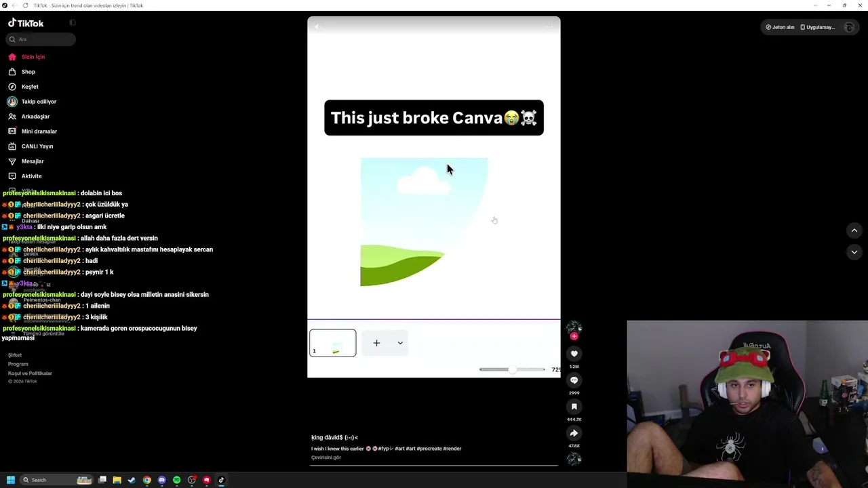Open Task View on the taskbar
The image size is (868, 488).
tap(102, 480)
